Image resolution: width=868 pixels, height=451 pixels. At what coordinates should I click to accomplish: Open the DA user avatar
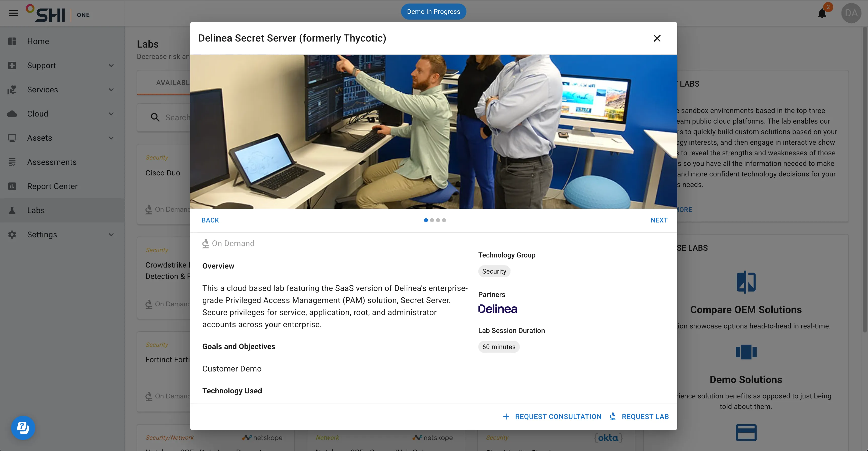pyautogui.click(x=851, y=13)
